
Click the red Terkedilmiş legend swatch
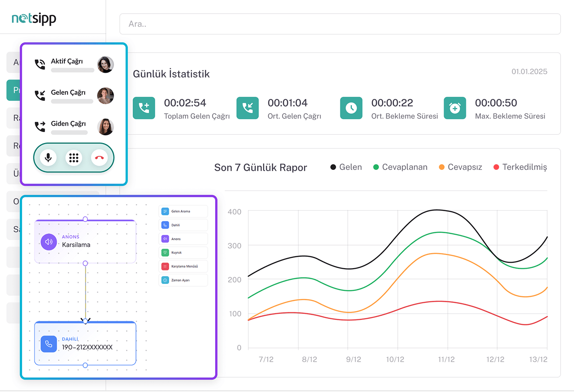point(496,167)
